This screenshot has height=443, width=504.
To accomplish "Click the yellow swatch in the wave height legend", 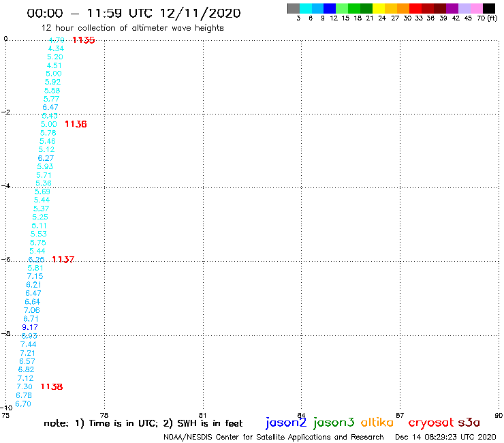I will tap(379, 8).
